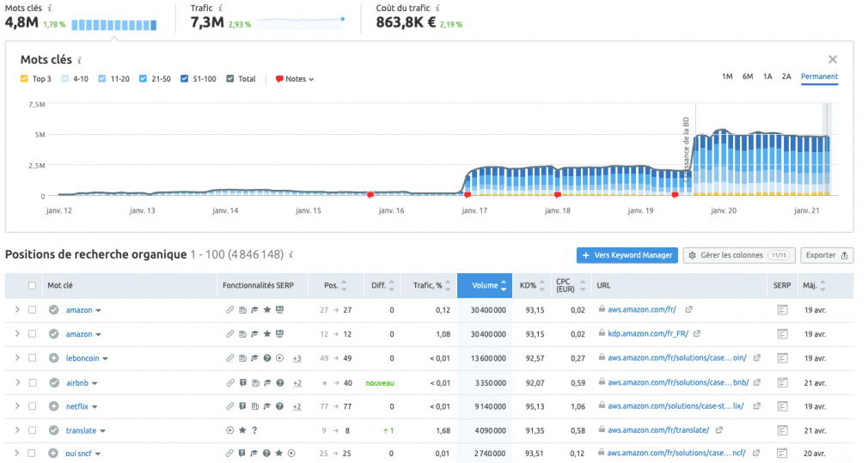Viewport: 868px width, 463px height.
Task: Open the aws.amazon.com/fr/translate/ URL link
Action: 658,429
